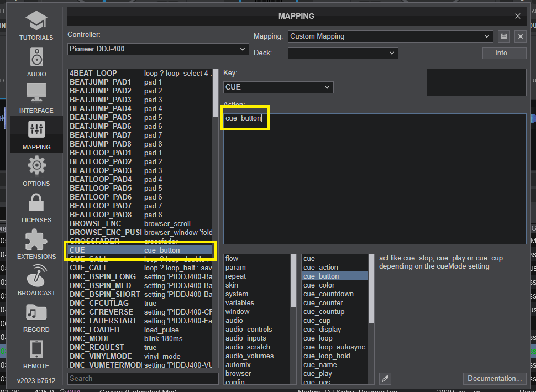536x392 pixels.
Task: Save the custom mapping using floppy icon
Action: click(503, 36)
